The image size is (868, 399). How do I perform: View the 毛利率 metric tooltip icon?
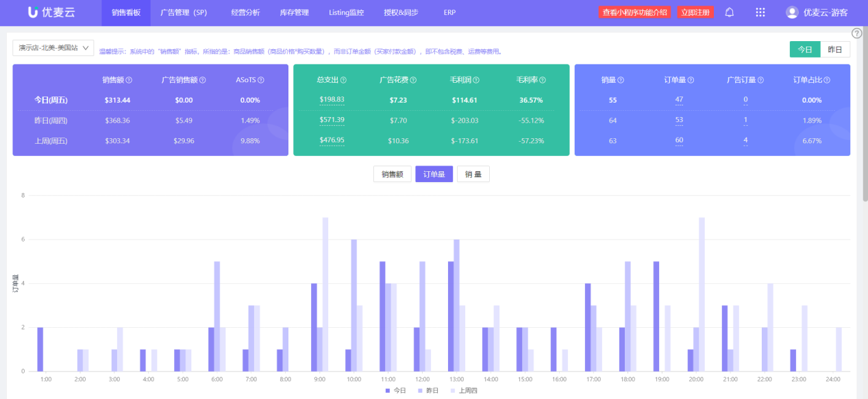coord(541,79)
